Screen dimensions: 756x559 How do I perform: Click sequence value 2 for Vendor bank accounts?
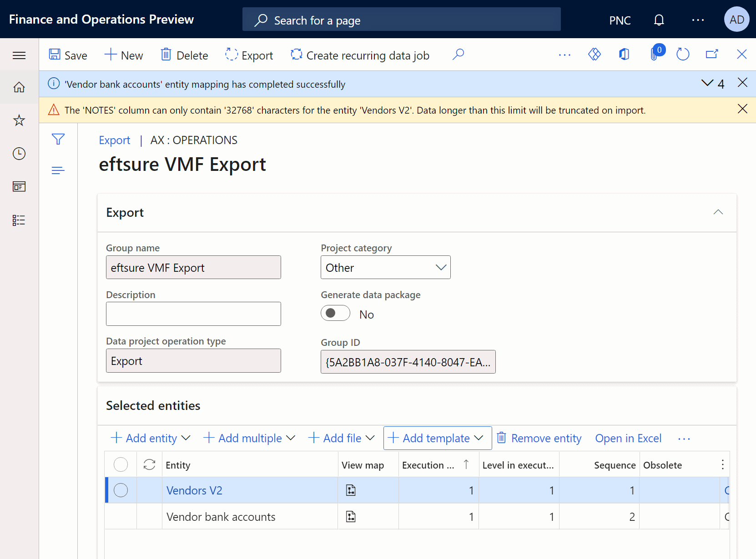pyautogui.click(x=632, y=517)
